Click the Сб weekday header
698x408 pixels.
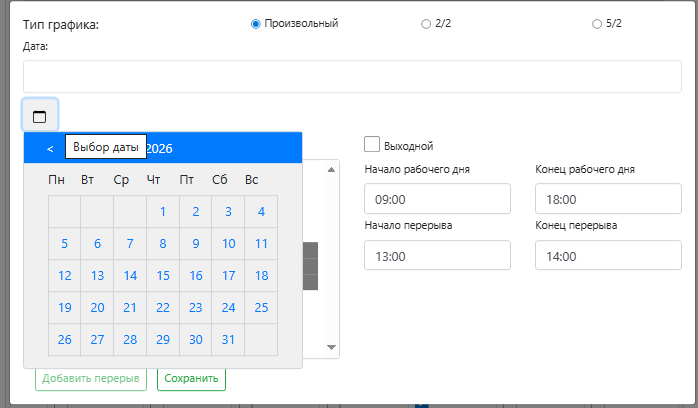pyautogui.click(x=220, y=180)
